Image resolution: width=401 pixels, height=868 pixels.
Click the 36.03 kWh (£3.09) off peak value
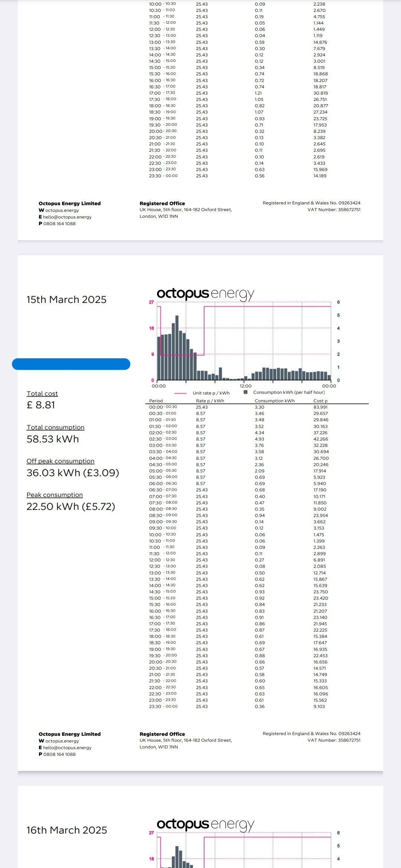pos(73,473)
